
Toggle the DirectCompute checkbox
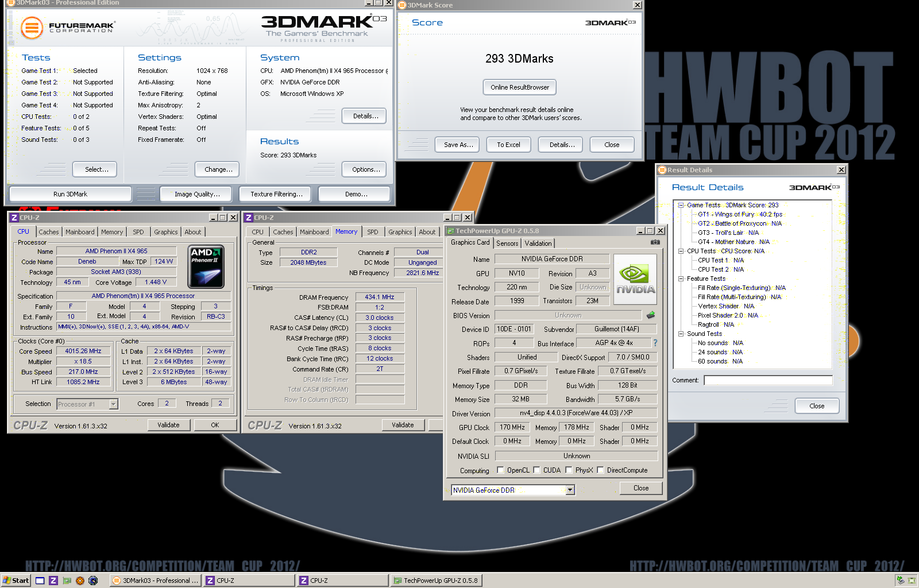(600, 470)
